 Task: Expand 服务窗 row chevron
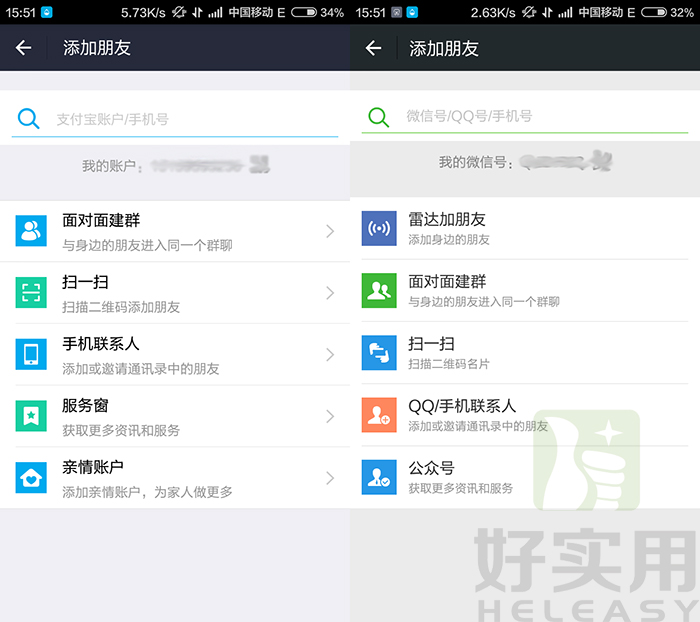(x=330, y=416)
